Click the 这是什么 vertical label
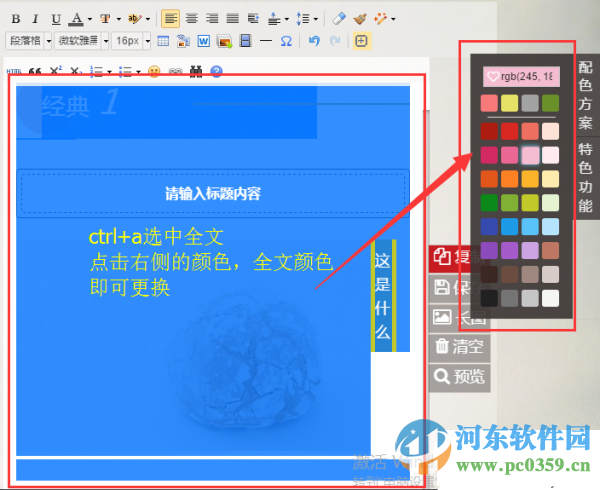This screenshot has height=490, width=600. tap(383, 296)
